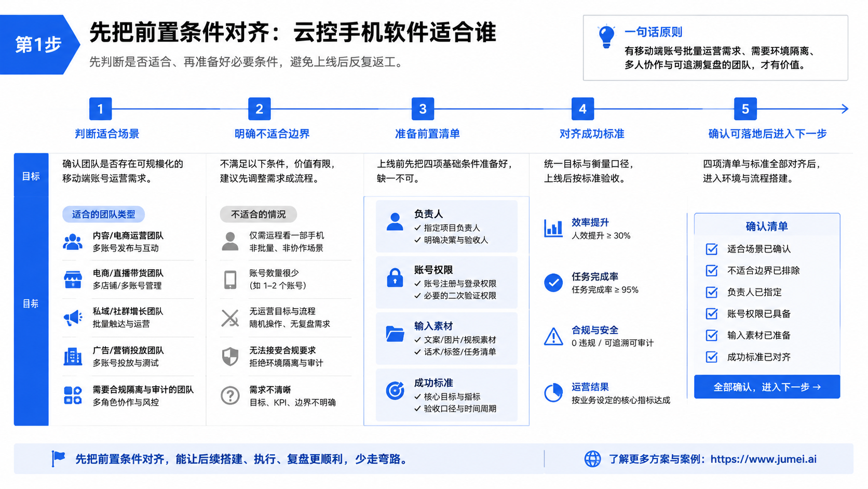
Task: Click the 多店铺/多账号管理 text
Action: [127, 286]
